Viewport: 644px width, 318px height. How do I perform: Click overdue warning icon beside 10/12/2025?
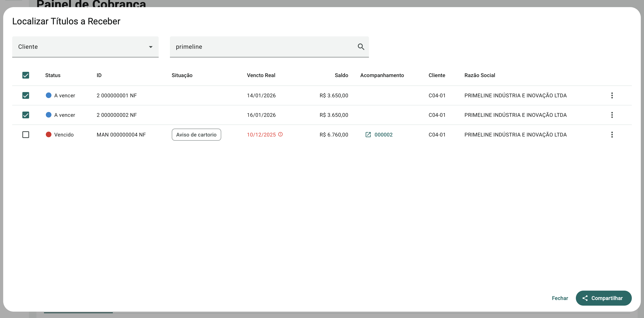281,134
